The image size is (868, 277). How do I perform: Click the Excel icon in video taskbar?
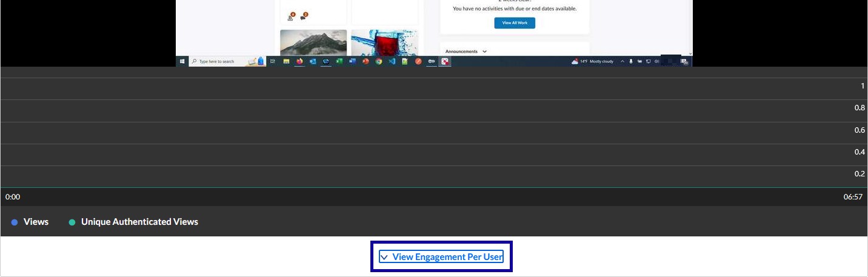tap(339, 61)
